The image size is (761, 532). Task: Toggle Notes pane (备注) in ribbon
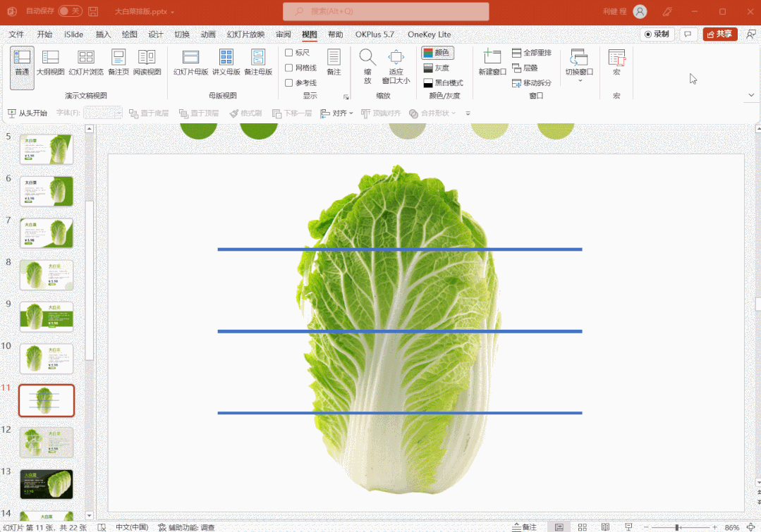tap(334, 63)
